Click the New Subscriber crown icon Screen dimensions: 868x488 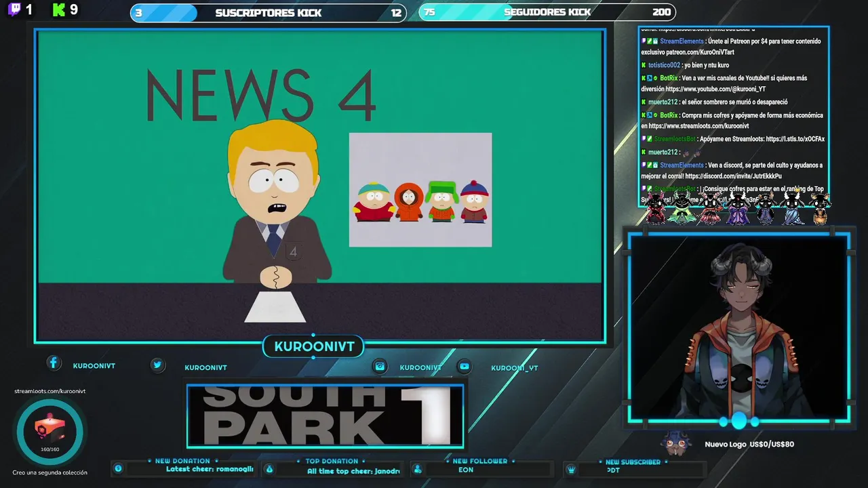571,470
